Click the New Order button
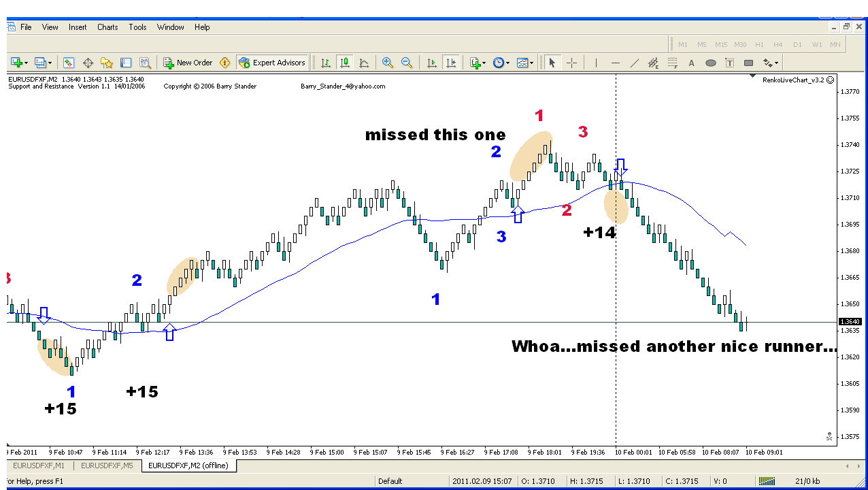868x490 pixels. point(188,63)
